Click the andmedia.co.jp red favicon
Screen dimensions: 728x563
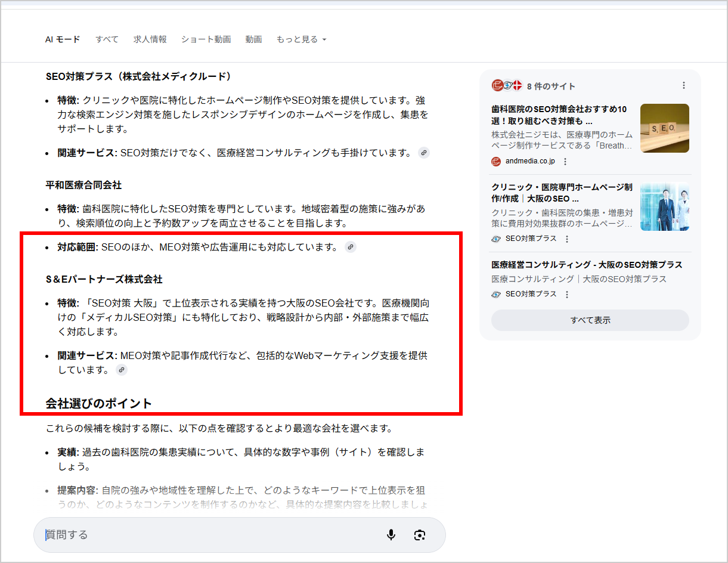[496, 162]
